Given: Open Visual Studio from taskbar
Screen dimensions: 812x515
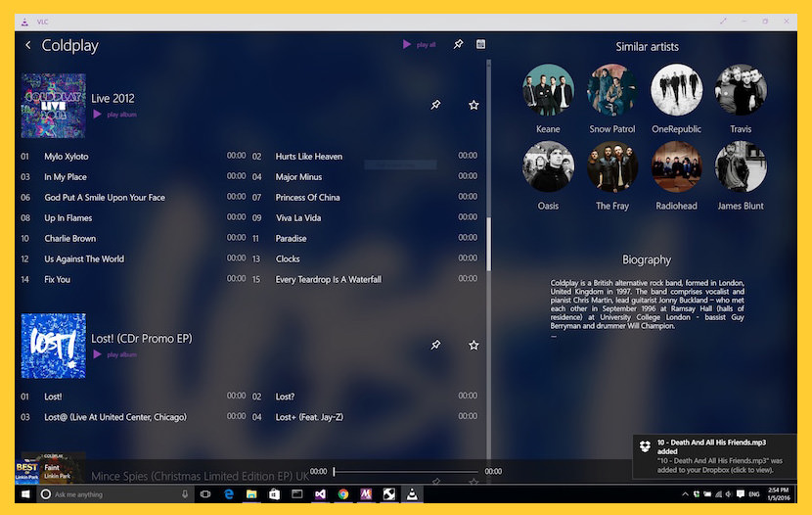Looking at the screenshot, I should pyautogui.click(x=320, y=494).
